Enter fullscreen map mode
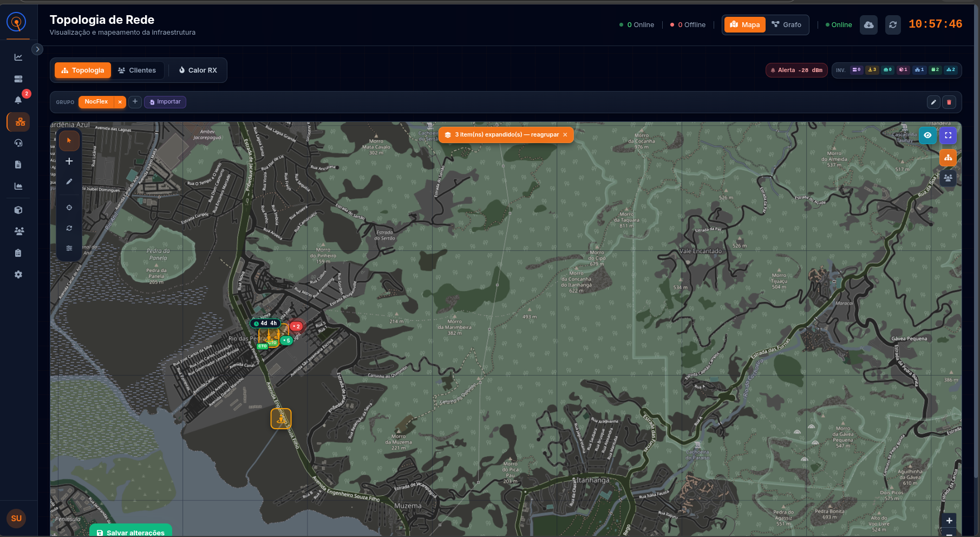This screenshot has width=980, height=537. pyautogui.click(x=948, y=135)
